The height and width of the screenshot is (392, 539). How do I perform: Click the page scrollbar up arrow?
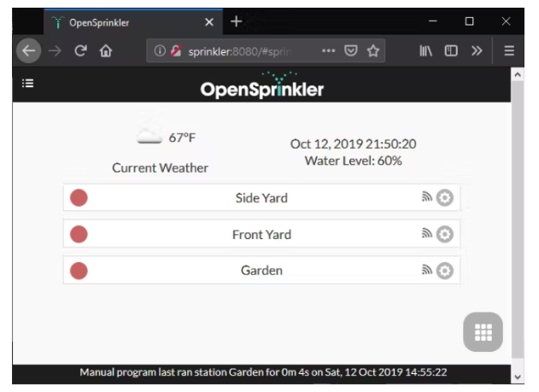click(x=518, y=74)
